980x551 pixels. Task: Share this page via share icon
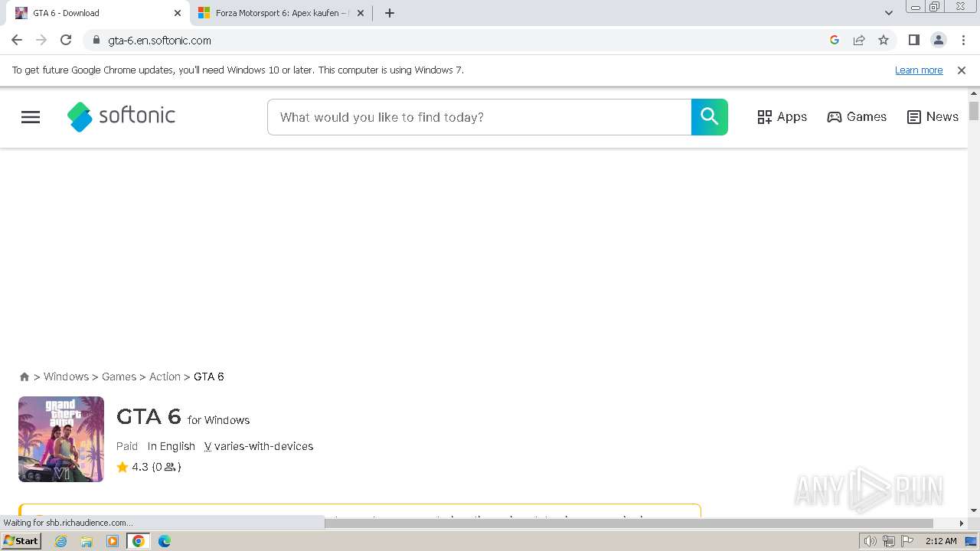[859, 40]
